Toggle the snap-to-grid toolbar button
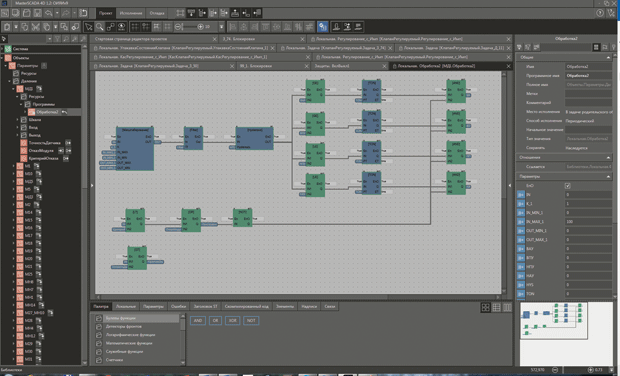This screenshot has height=376, width=620. [x=146, y=27]
